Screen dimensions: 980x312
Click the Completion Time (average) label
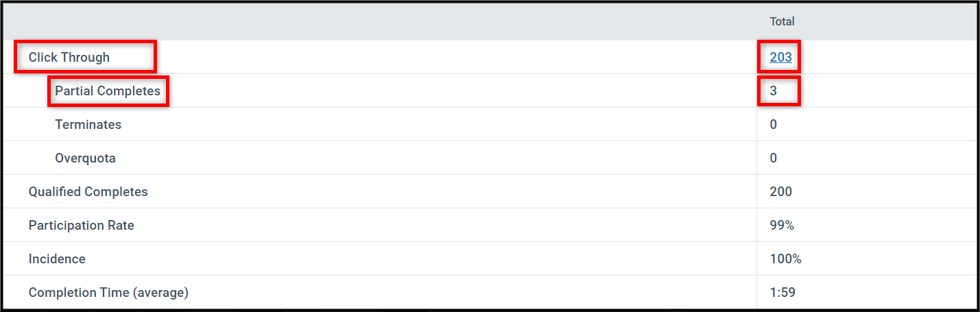click(x=108, y=293)
